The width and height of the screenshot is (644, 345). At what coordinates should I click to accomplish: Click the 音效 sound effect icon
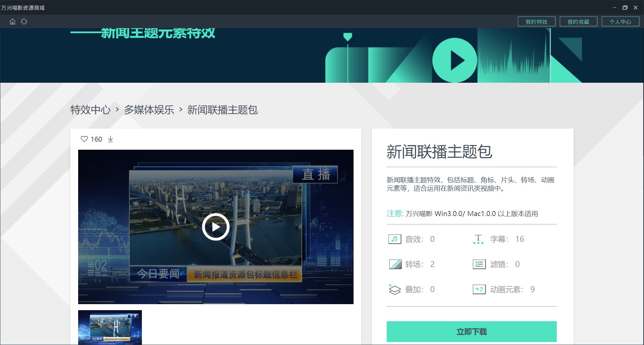(395, 239)
